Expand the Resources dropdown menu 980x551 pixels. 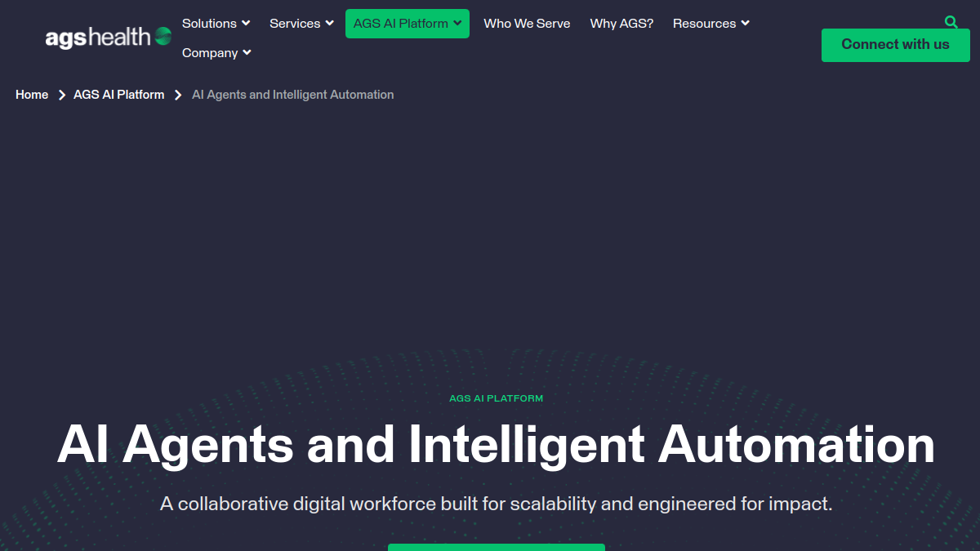click(x=711, y=24)
